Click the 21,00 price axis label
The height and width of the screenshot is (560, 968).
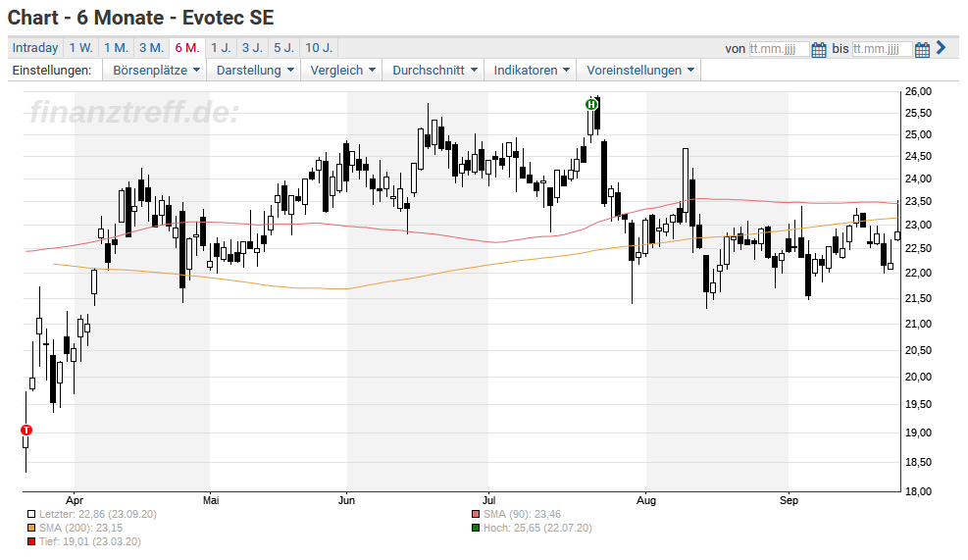click(919, 324)
